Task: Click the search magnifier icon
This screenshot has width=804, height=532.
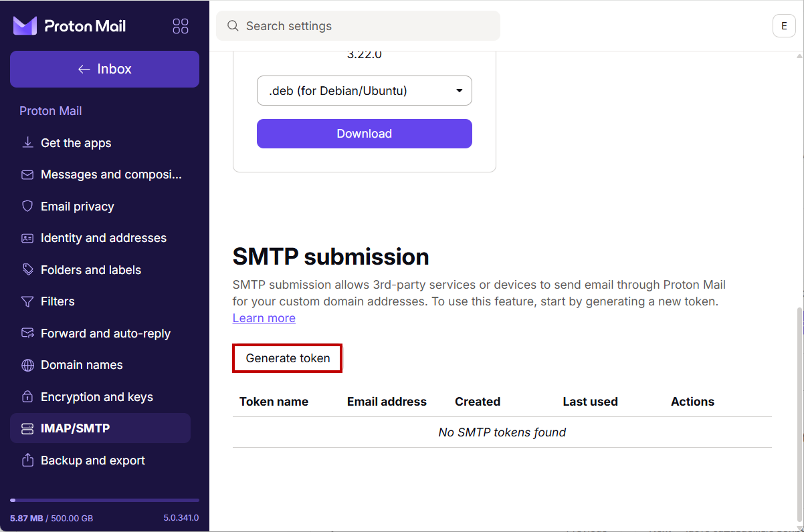Action: click(x=233, y=26)
